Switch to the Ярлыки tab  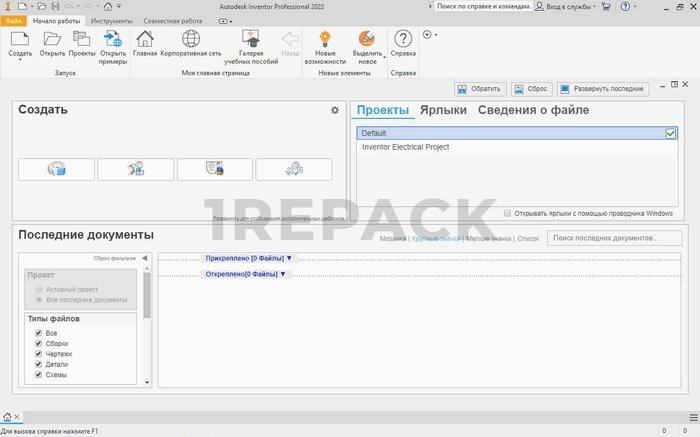443,110
